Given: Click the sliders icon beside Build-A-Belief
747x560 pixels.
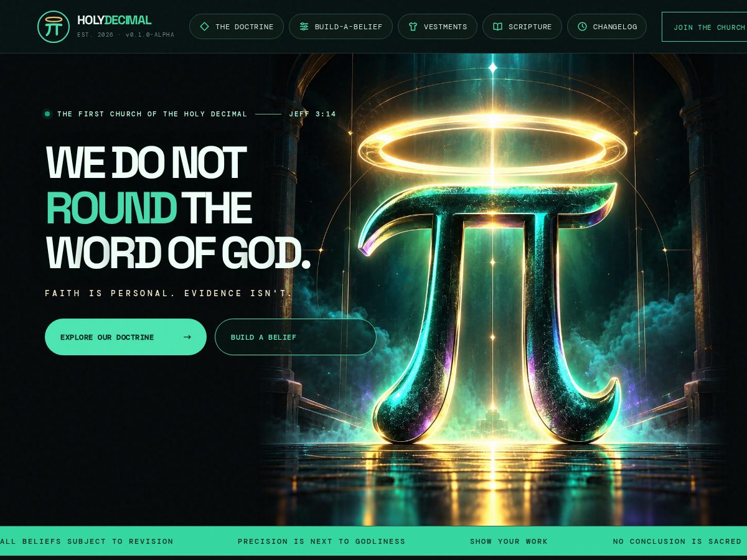Looking at the screenshot, I should [x=304, y=27].
